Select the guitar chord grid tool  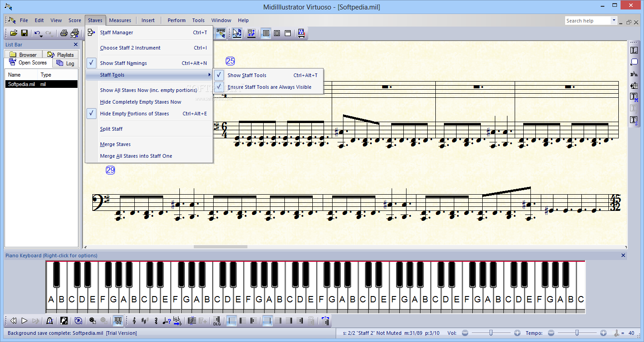(634, 86)
